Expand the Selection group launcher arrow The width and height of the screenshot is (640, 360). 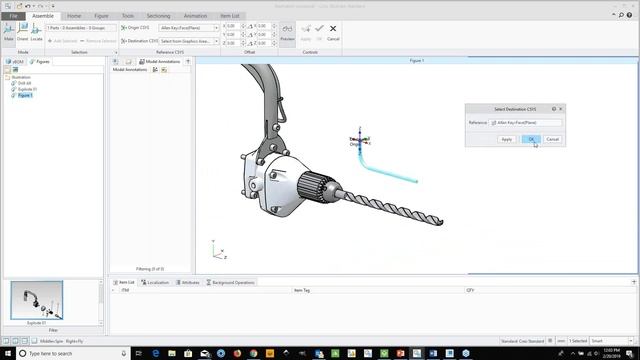pyautogui.click(x=116, y=52)
